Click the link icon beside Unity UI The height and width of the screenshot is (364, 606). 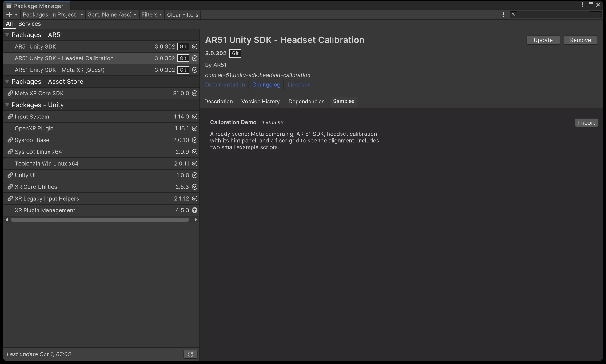pos(10,175)
